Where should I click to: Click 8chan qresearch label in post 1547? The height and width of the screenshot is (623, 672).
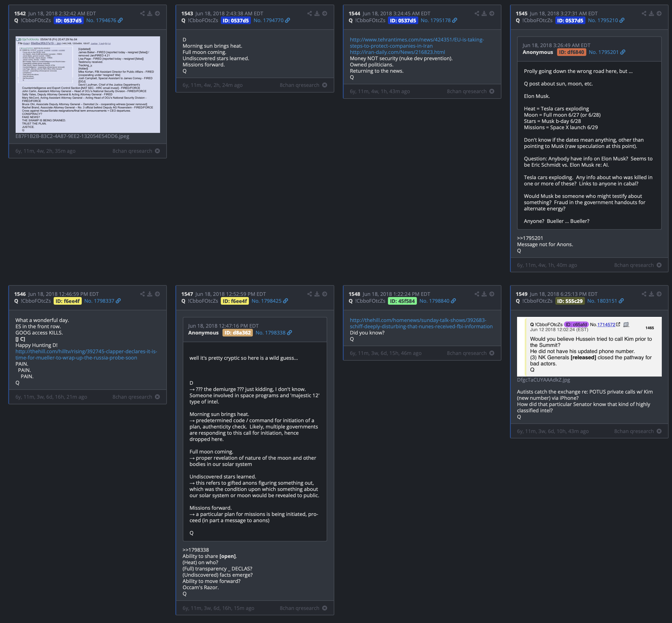click(x=299, y=608)
